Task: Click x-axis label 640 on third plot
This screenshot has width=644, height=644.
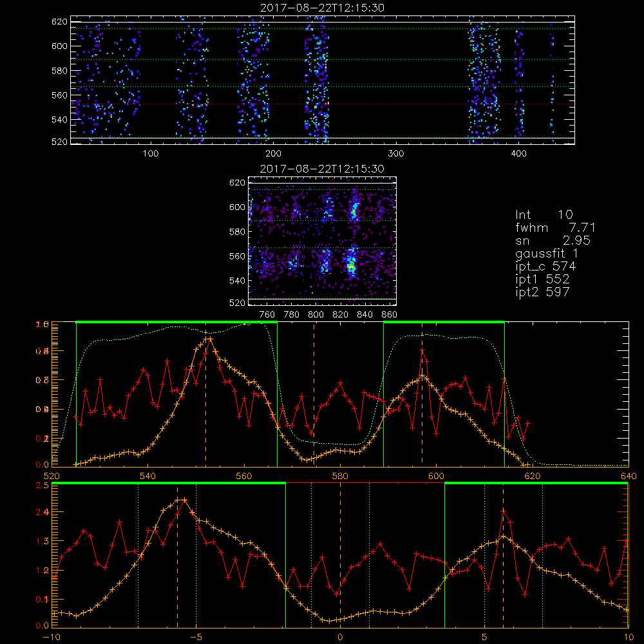Action: [629, 477]
